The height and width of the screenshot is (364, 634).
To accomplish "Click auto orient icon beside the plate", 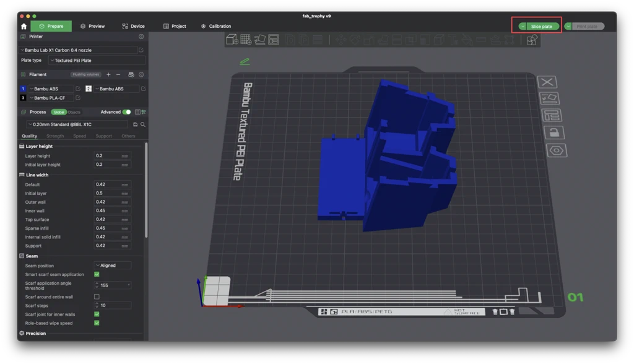I will (550, 98).
